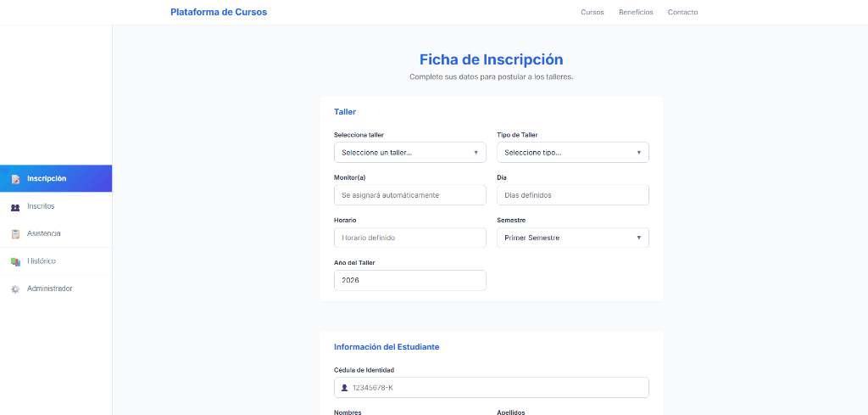
Task: Click the Administrador gear icon
Action: coord(15,289)
